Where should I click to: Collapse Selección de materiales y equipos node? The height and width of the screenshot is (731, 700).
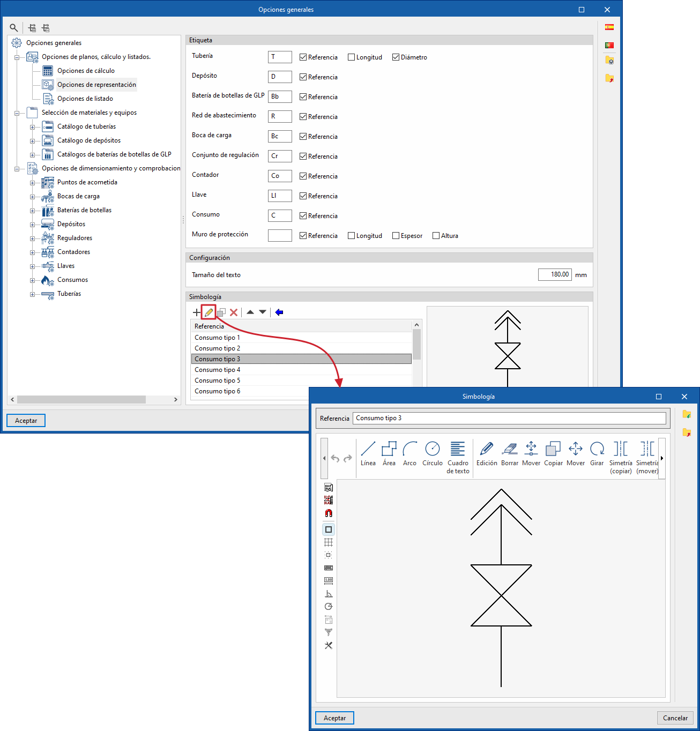click(x=17, y=113)
